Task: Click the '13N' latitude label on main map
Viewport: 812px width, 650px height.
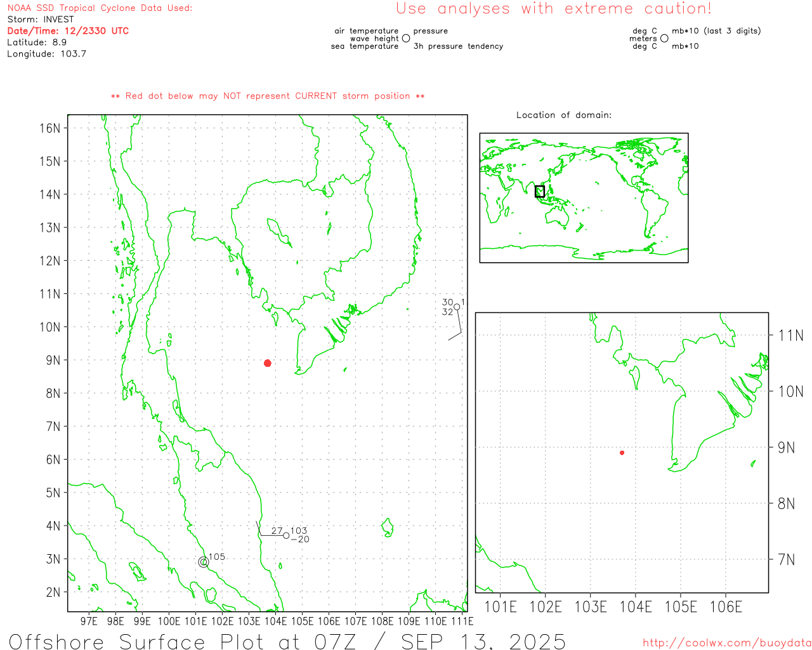Action: [50, 228]
